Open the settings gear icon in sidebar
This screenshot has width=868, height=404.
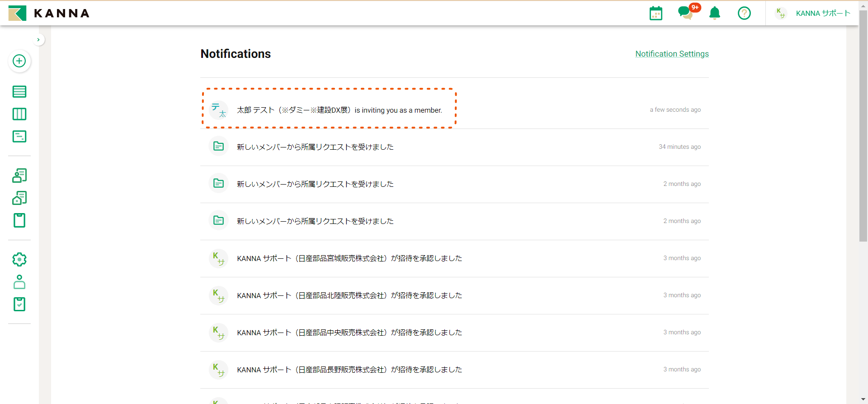click(x=19, y=259)
